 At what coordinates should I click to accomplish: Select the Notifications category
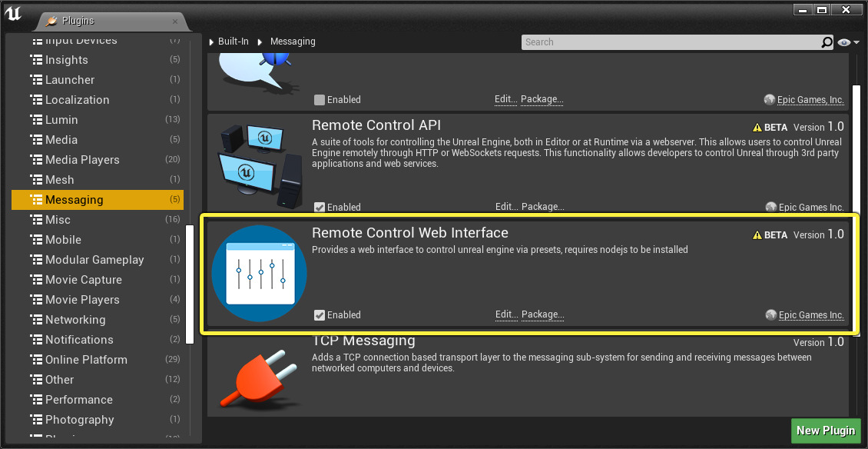tap(98, 339)
